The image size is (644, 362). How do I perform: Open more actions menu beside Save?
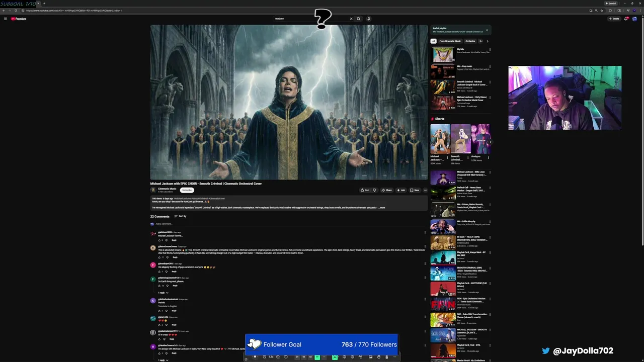click(425, 190)
